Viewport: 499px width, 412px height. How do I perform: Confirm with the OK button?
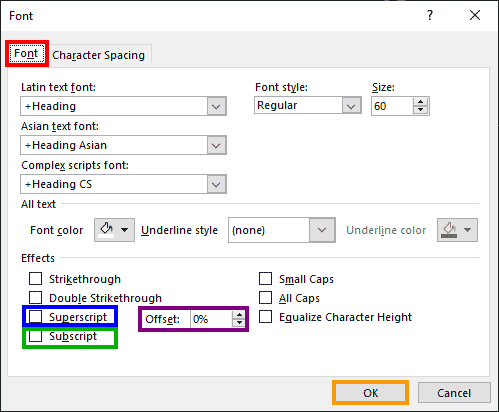point(371,393)
